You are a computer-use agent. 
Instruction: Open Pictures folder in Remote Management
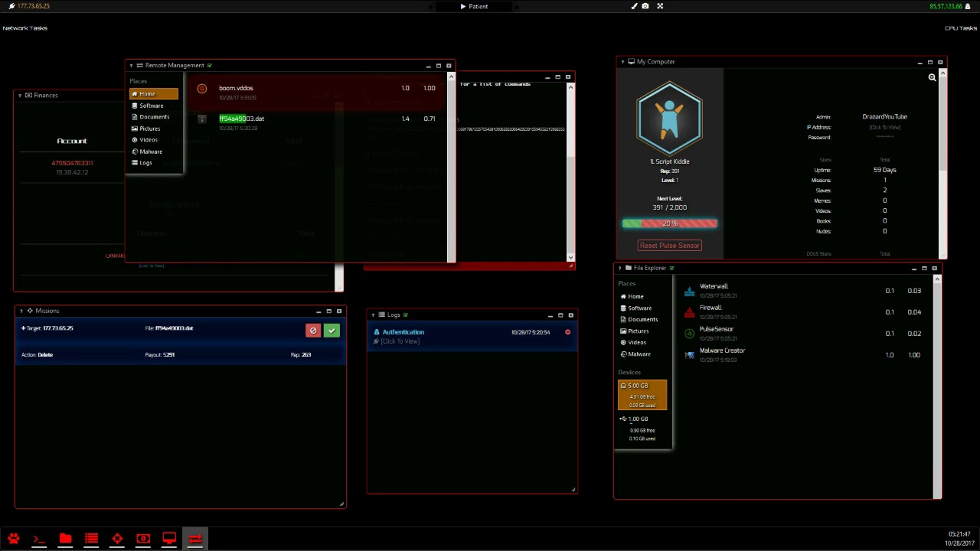(x=145, y=129)
